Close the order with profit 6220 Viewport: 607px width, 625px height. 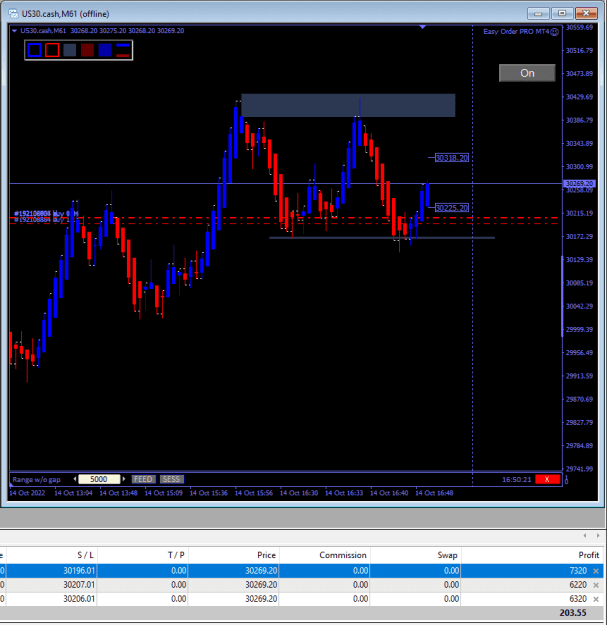tap(596, 585)
